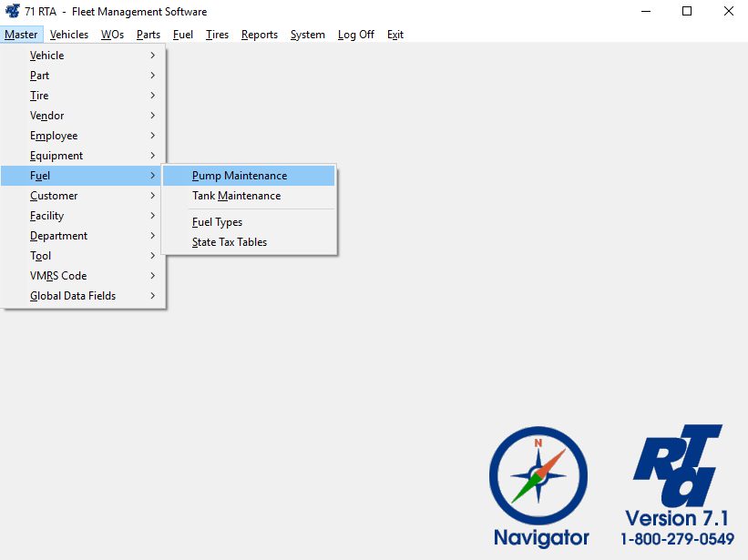The image size is (748, 560).
Task: Open the WOs menu
Action: pos(112,35)
